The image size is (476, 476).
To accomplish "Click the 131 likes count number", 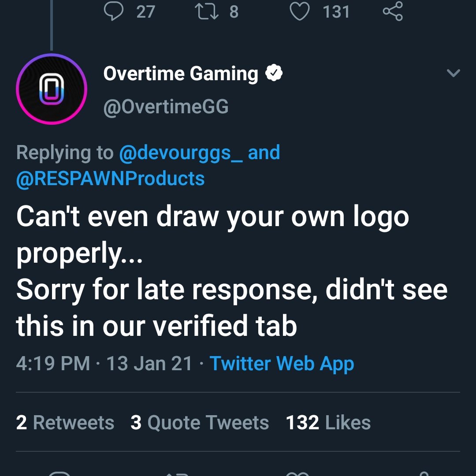I will click(336, 11).
